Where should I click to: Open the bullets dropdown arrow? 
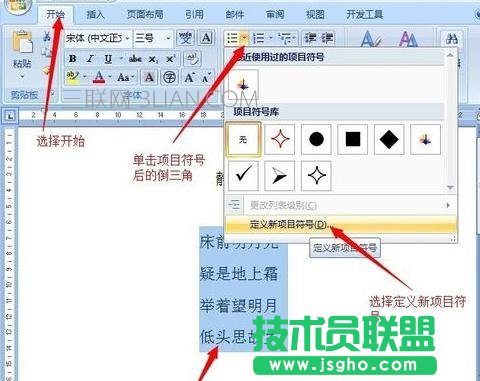244,39
